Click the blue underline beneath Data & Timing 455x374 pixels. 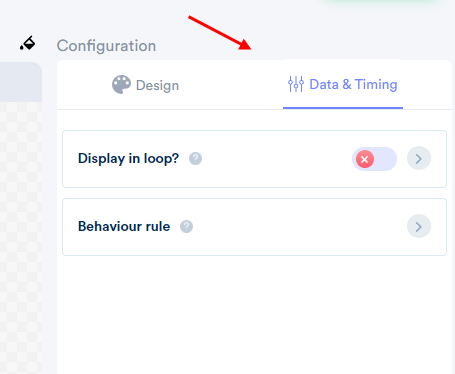[343, 108]
